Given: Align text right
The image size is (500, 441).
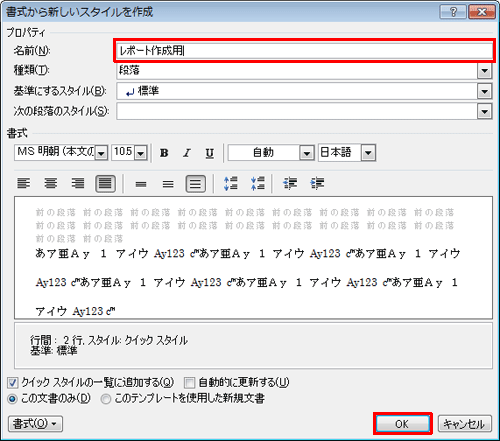Looking at the screenshot, I should point(78,183).
